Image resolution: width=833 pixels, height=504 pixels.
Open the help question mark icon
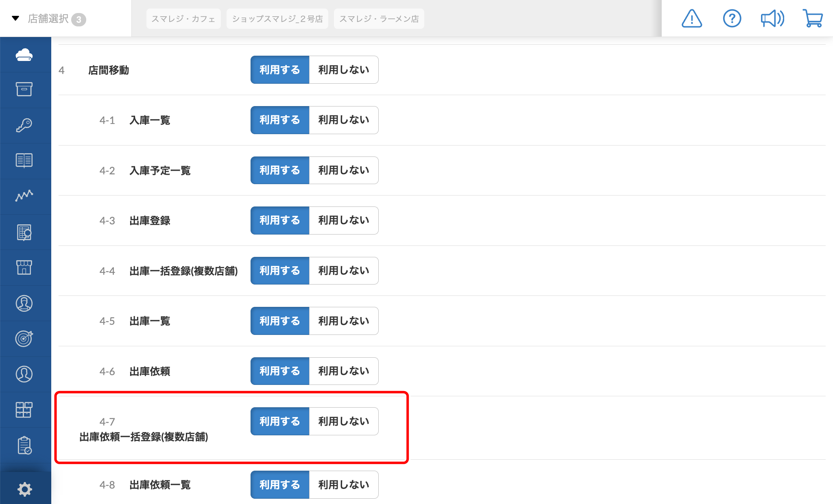(x=732, y=19)
